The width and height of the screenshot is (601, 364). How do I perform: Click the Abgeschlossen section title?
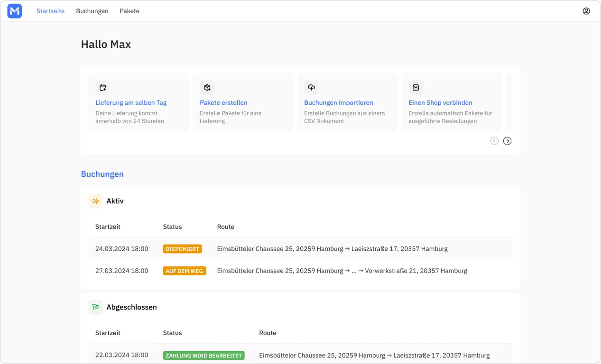[131, 307]
